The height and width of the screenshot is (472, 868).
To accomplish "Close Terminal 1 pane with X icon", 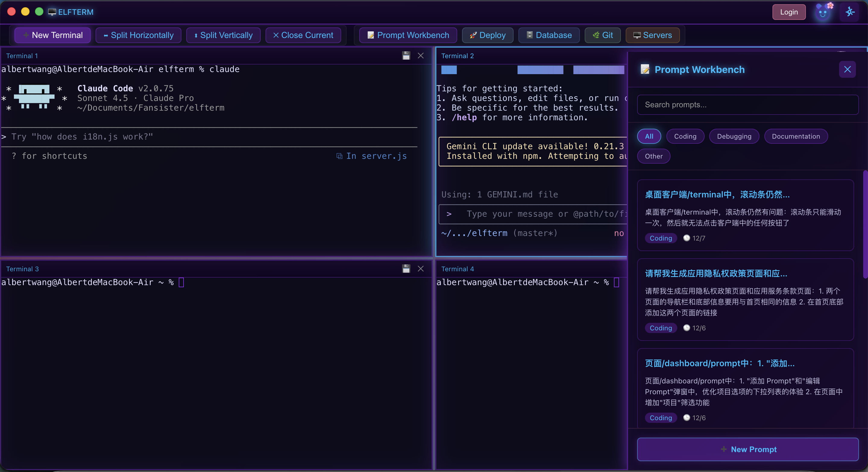I will 420,55.
